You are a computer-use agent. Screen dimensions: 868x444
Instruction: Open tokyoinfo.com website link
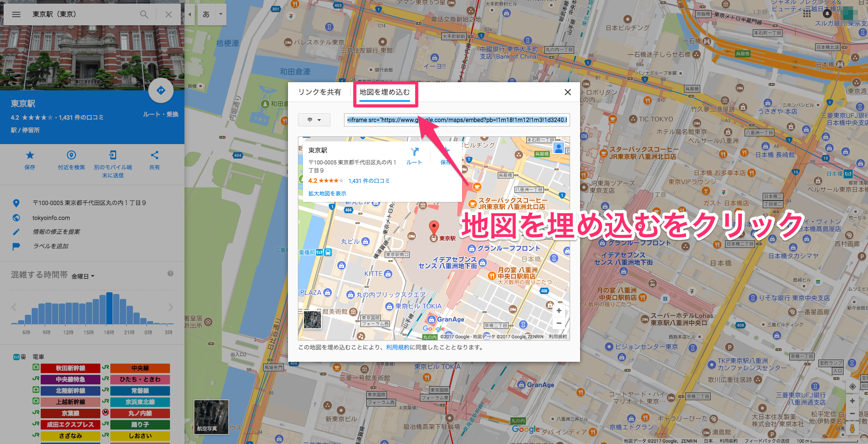click(x=51, y=218)
